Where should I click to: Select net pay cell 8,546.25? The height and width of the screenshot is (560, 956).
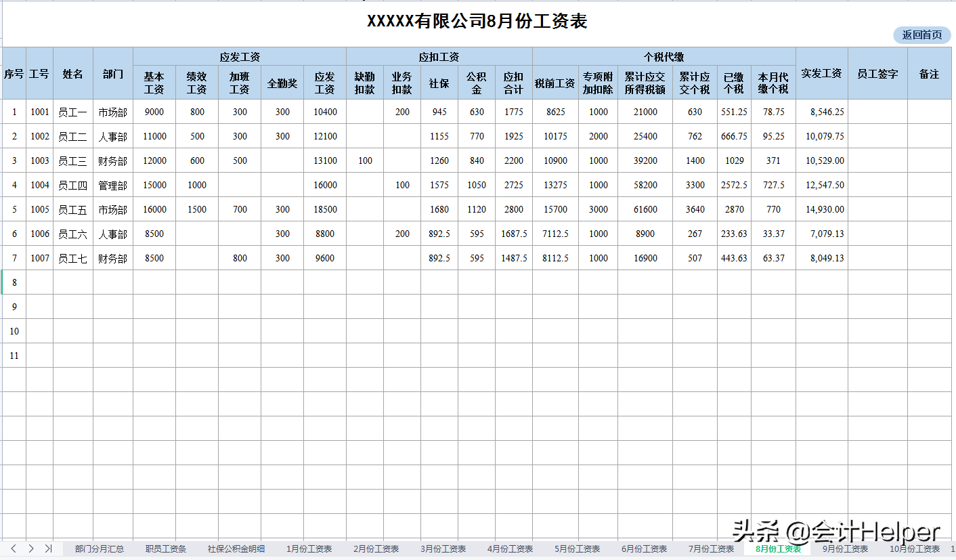822,112
